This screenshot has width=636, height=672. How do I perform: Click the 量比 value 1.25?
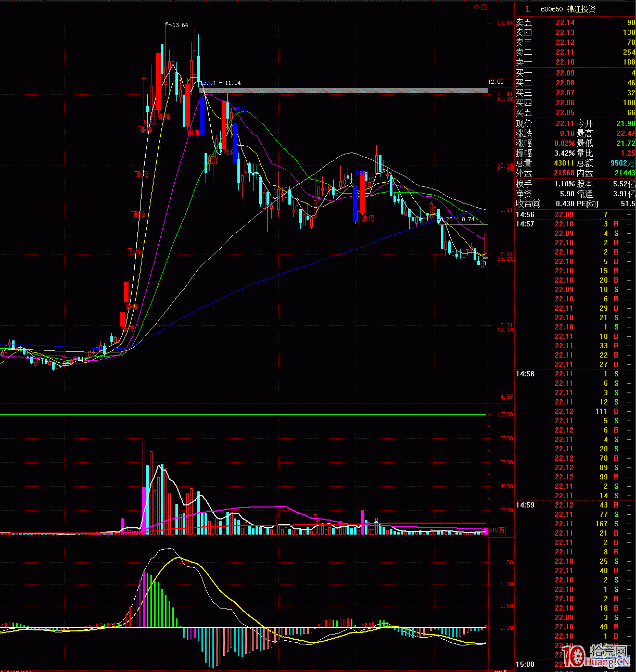point(628,153)
